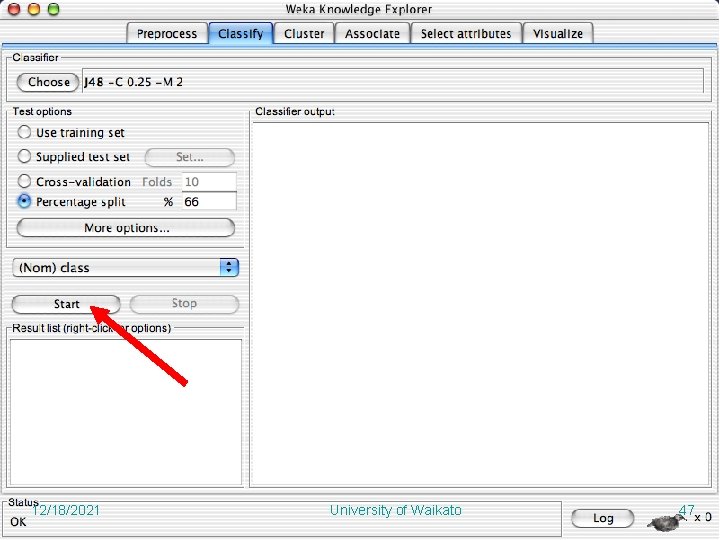Screen dimensions: 720x540
Task: Open the Associate tab
Action: [x=372, y=34]
